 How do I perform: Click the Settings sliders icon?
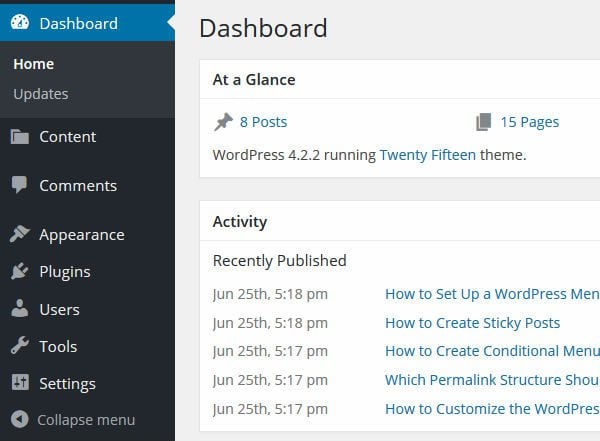pos(19,383)
